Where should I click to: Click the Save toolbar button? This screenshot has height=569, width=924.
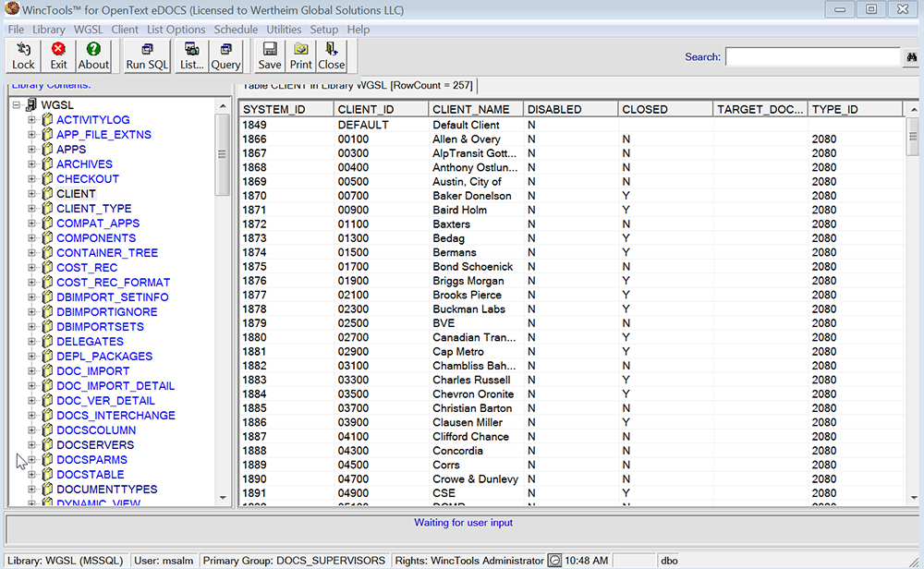(x=269, y=56)
